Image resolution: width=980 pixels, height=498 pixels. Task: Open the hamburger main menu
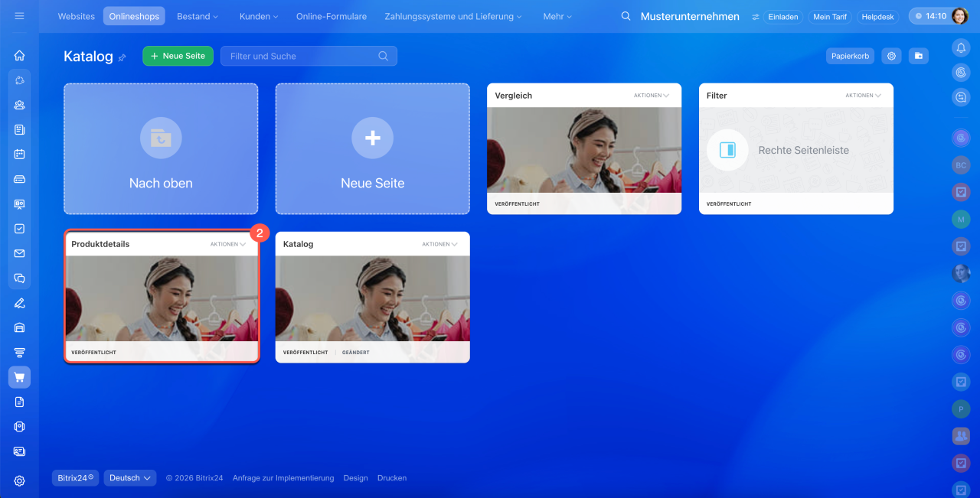tap(19, 16)
